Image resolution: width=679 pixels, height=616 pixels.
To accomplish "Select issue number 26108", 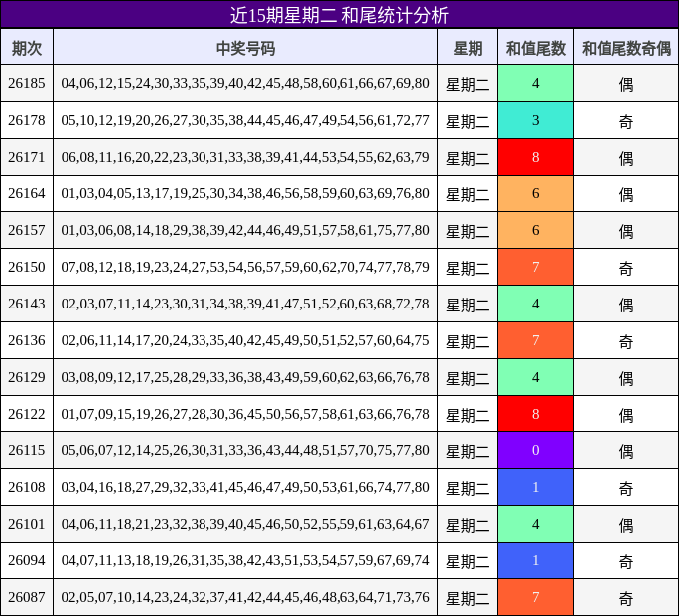I will pos(27,487).
